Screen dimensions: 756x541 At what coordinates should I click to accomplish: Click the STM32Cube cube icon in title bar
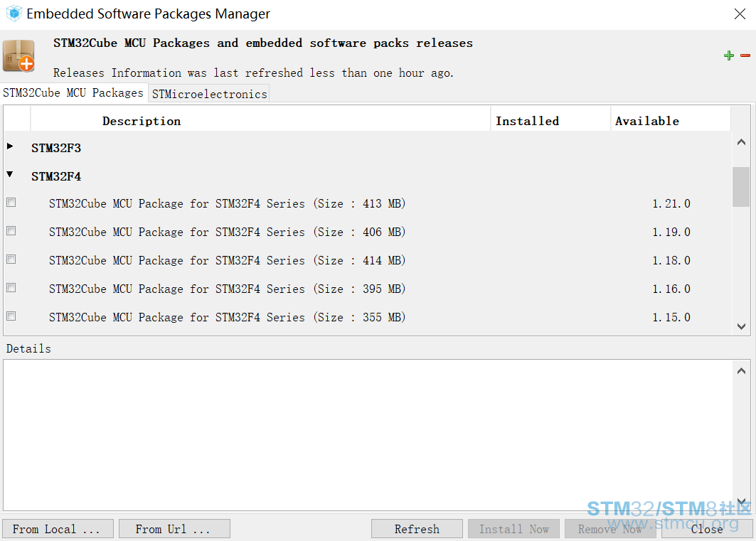[14, 14]
